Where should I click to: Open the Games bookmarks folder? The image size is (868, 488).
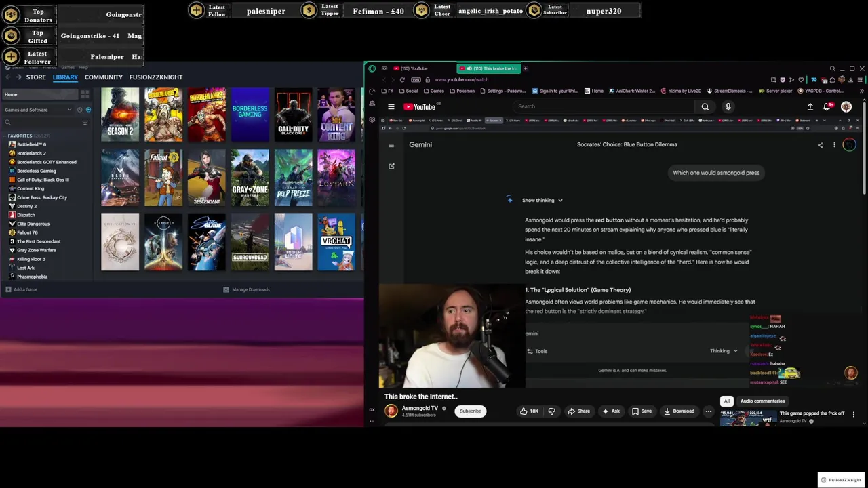(x=434, y=91)
